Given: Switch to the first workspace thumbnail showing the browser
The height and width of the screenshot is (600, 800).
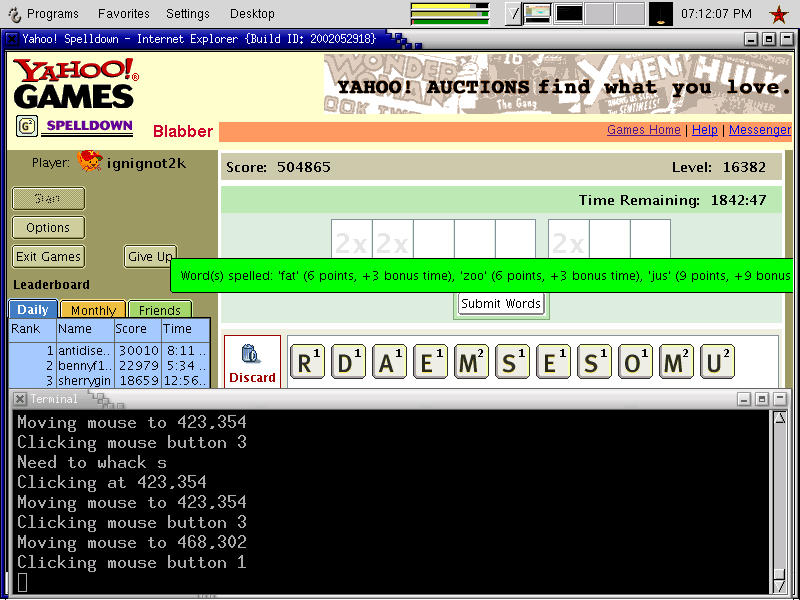Looking at the screenshot, I should [538, 14].
